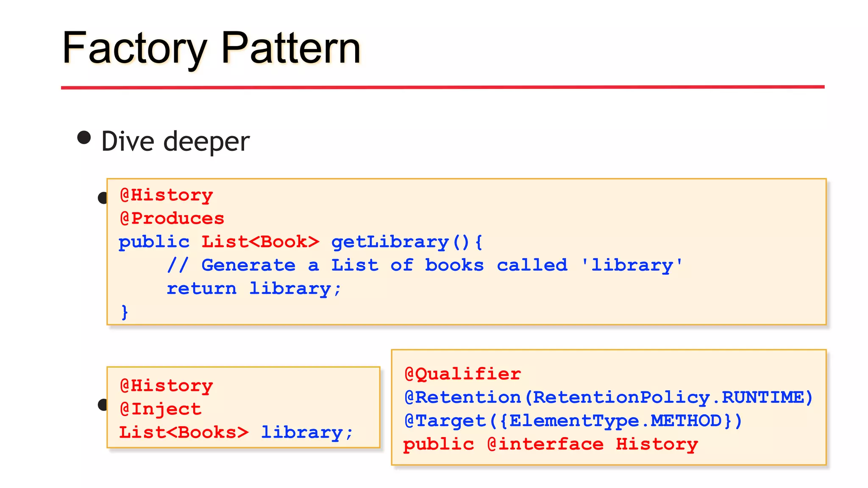Click the closing brace of getLibrary method

pos(124,312)
